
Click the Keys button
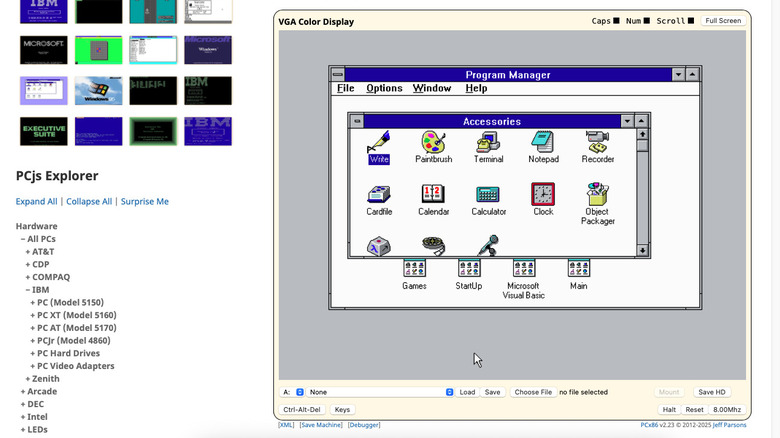342,410
